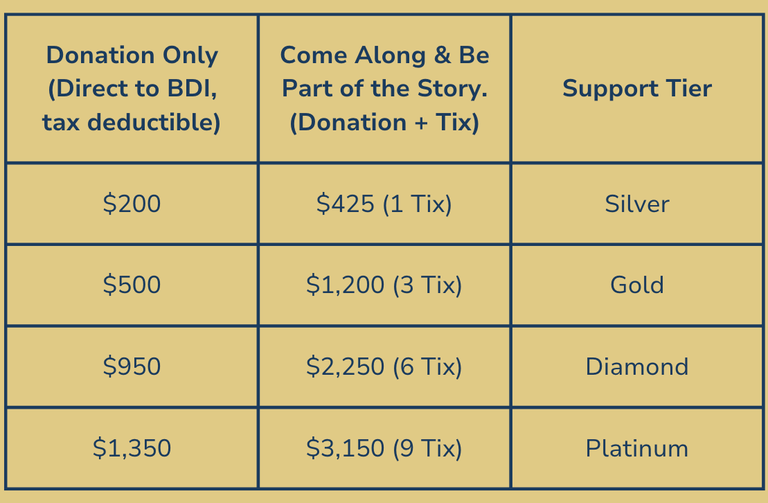Click the words 'tax deductible' in header
Image resolution: width=768 pixels, height=503 pixels.
(128, 122)
